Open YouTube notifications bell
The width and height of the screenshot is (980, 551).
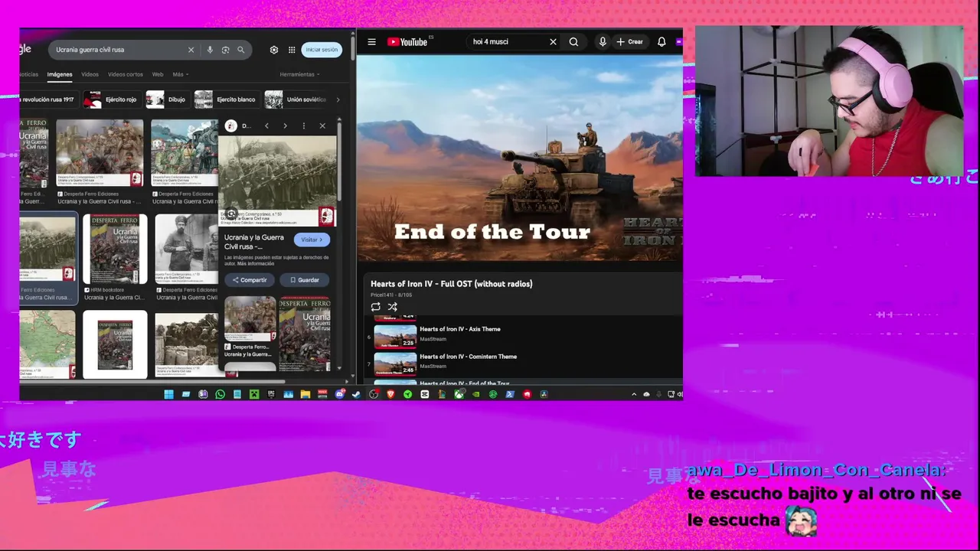coord(661,42)
